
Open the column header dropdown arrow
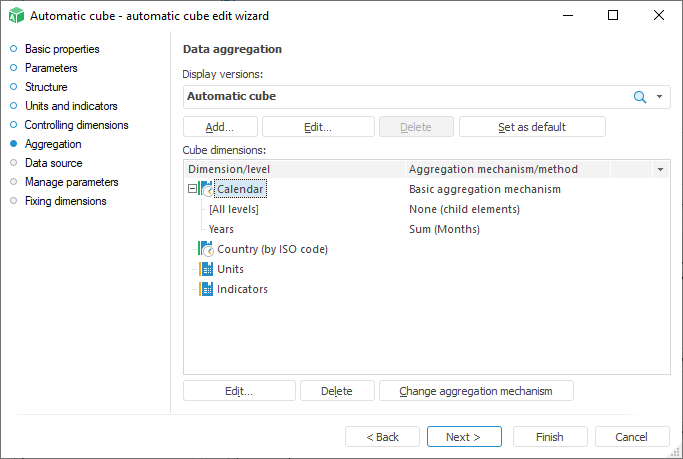point(660,170)
